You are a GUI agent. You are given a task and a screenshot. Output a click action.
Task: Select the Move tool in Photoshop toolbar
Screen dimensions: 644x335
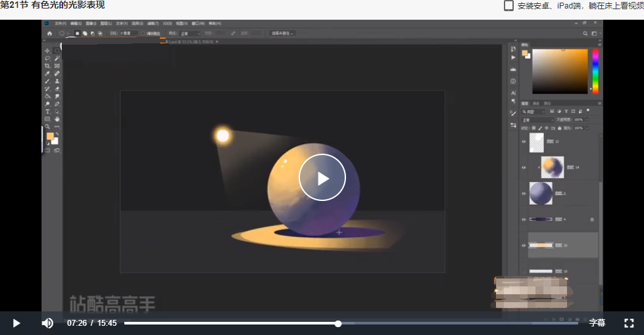coord(47,51)
